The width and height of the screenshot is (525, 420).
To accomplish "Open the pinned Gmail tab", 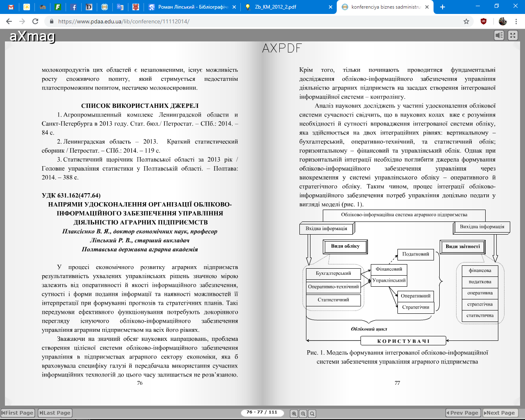I will click(x=11, y=7).
